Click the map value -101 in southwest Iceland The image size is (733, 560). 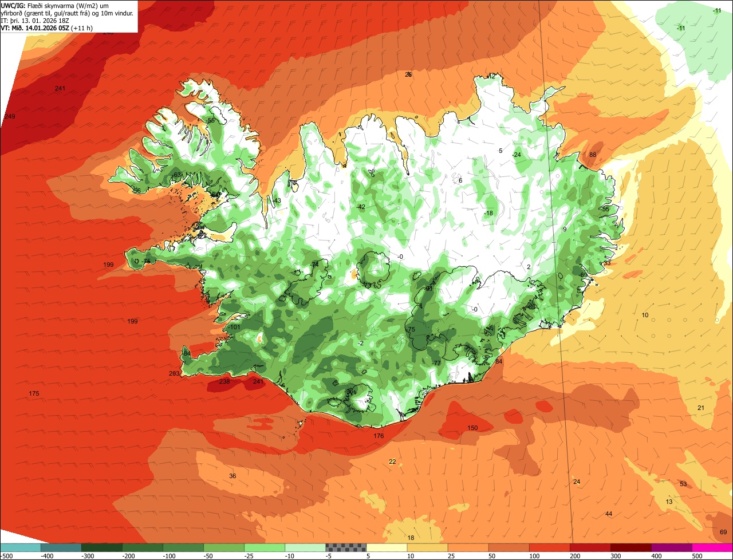234,327
